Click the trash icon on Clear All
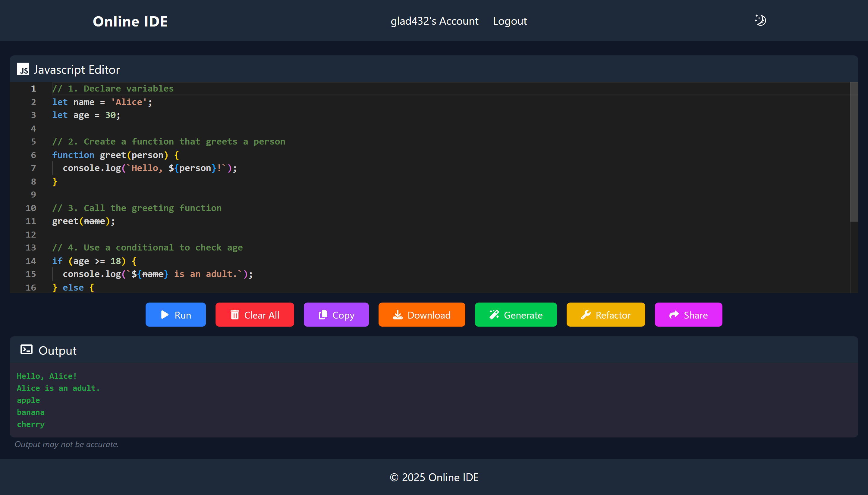Viewport: 868px width, 495px height. (235, 315)
